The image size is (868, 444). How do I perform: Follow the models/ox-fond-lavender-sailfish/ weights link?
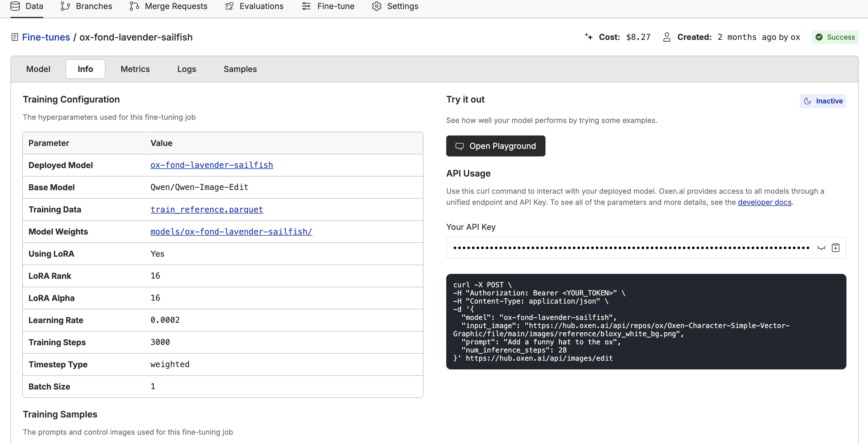pyautogui.click(x=231, y=232)
